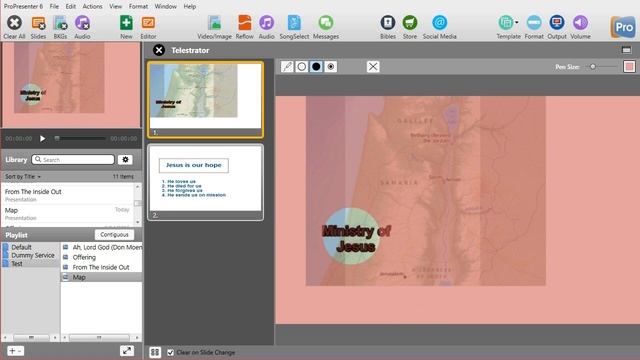
Task: Open the Actions menu
Action: coord(93,7)
